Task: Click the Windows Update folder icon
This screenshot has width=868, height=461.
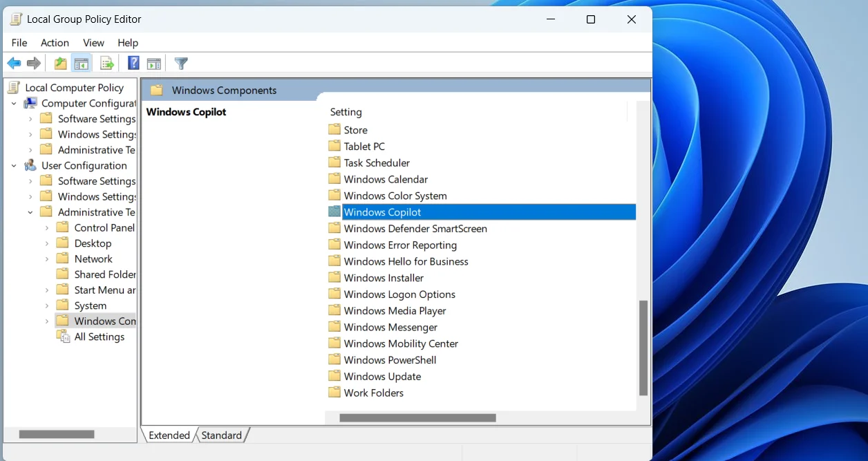Action: tap(334, 376)
